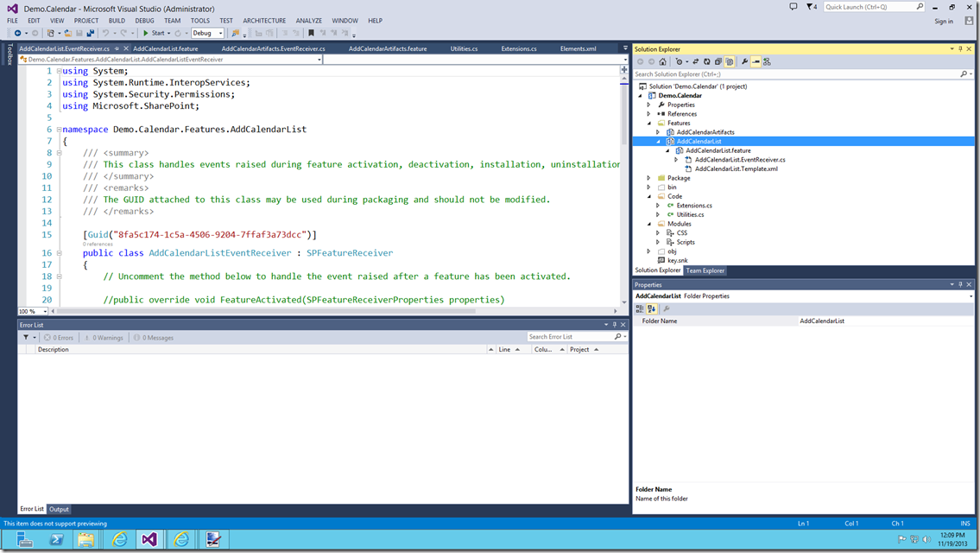Click the Sign in link
Screen dimensions: 980x553
click(x=944, y=22)
